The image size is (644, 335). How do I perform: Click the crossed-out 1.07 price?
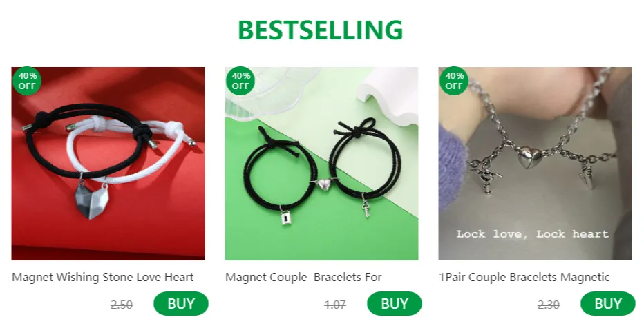335,305
